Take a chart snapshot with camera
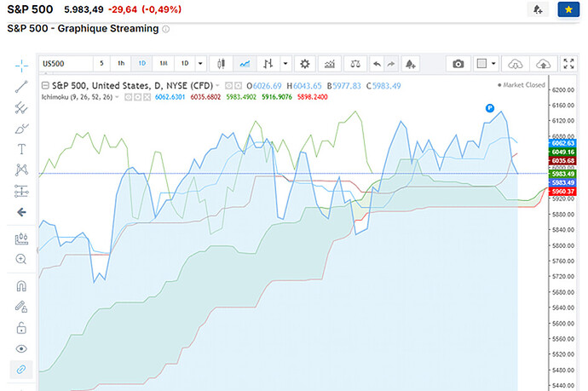Screen dimensions: 588x391 coord(458,64)
